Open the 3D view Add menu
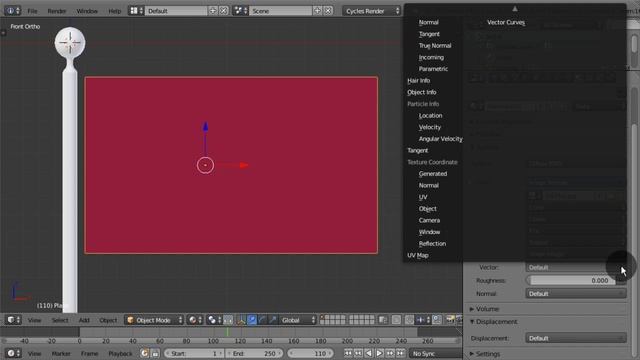Image resolution: width=640 pixels, height=360 pixels. pyautogui.click(x=84, y=320)
